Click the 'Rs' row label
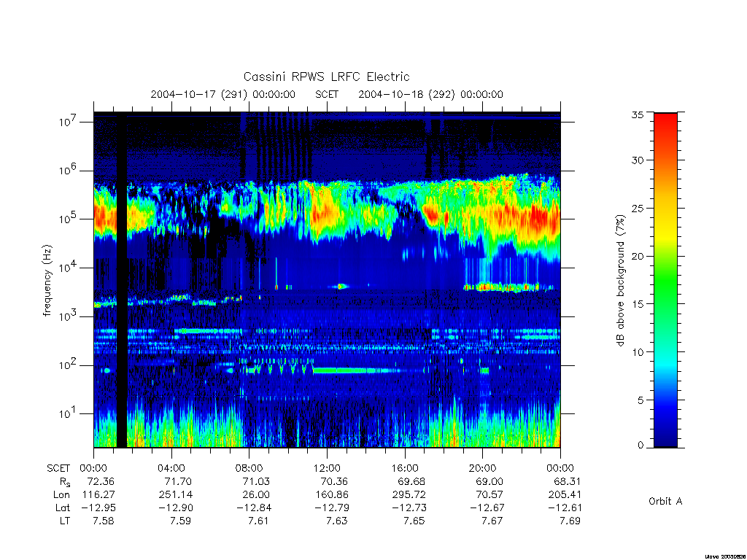The image size is (747, 560). coord(65,482)
